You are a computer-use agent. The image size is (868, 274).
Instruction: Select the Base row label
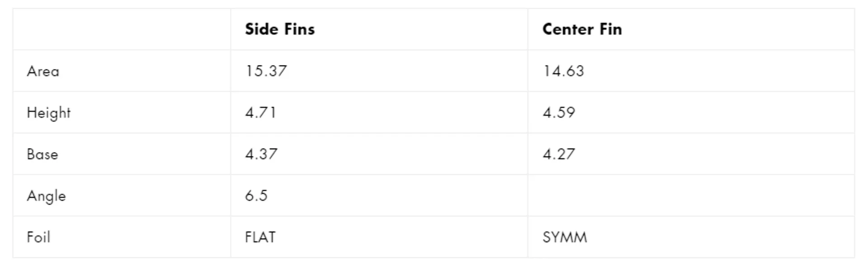[42, 154]
